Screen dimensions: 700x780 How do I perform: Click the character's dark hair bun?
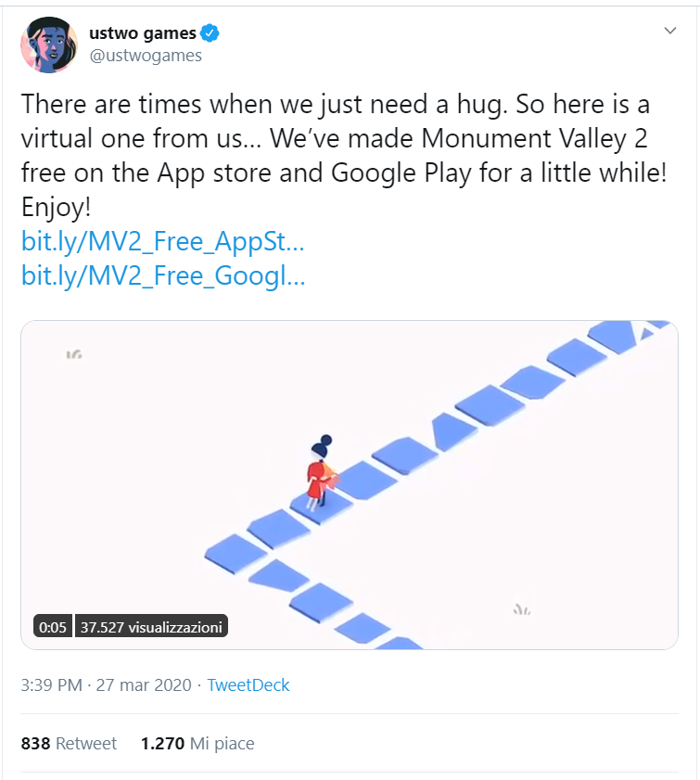324,443
